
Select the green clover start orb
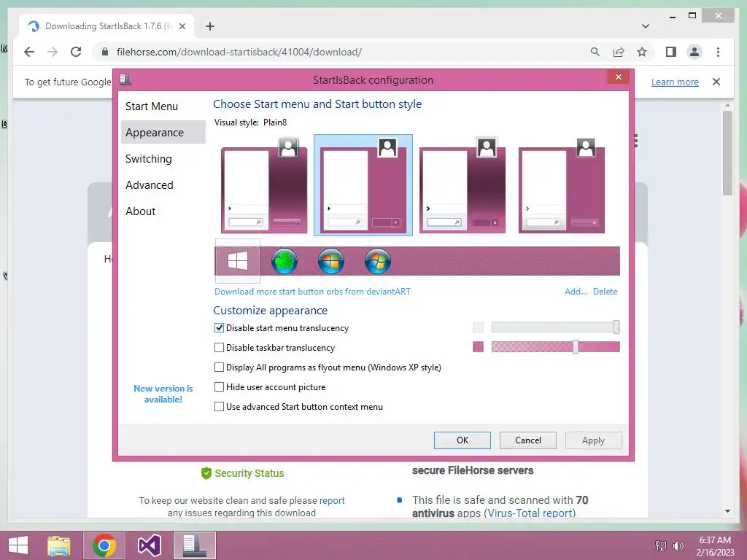[285, 261]
